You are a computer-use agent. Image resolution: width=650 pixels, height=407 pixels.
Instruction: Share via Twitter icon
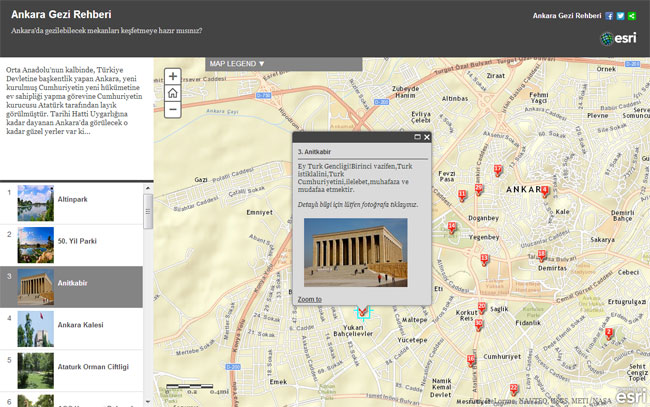tap(621, 16)
